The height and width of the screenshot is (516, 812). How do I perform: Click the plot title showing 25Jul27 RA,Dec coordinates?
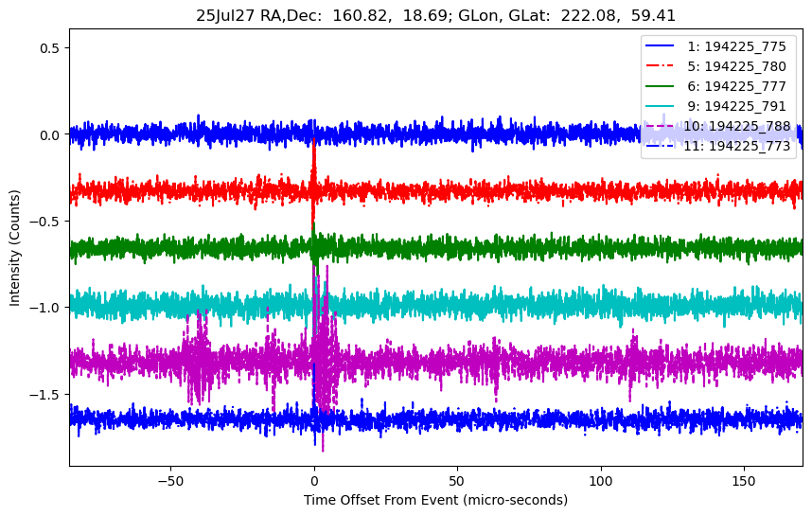point(435,15)
